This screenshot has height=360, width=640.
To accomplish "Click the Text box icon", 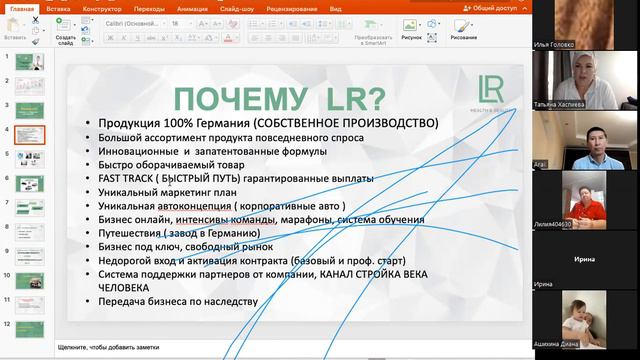I will [x=431, y=38].
